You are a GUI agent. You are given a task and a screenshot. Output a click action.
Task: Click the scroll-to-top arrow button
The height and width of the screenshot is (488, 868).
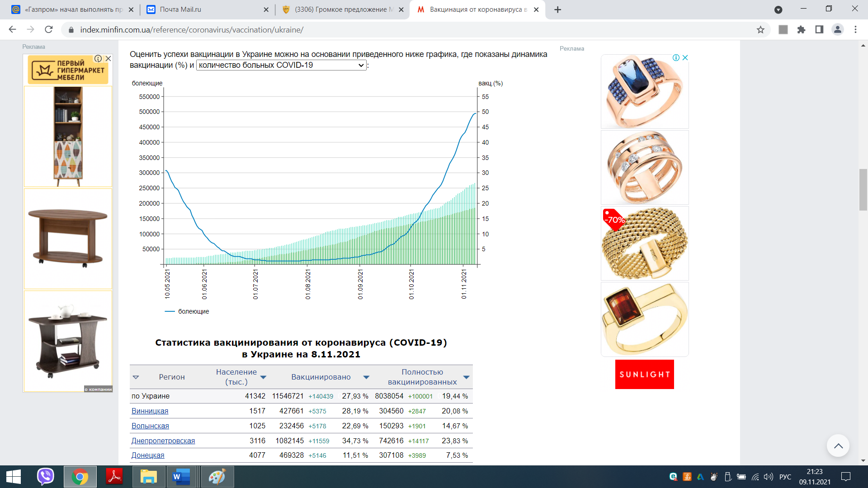tap(838, 446)
